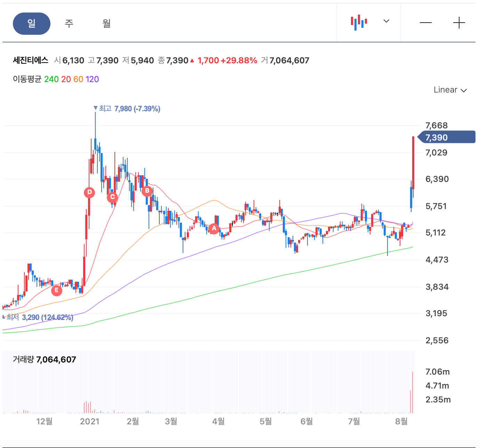Click the 12월 date axis label
The width and height of the screenshot is (480, 448).
point(45,422)
